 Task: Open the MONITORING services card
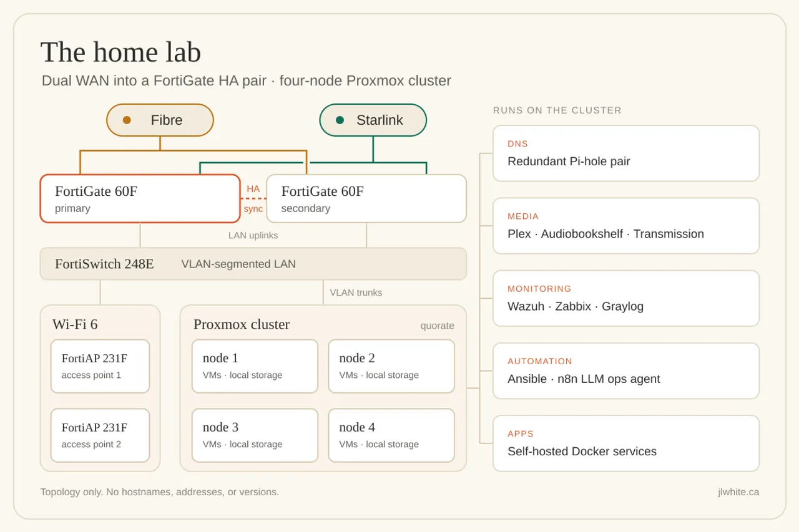(626, 298)
